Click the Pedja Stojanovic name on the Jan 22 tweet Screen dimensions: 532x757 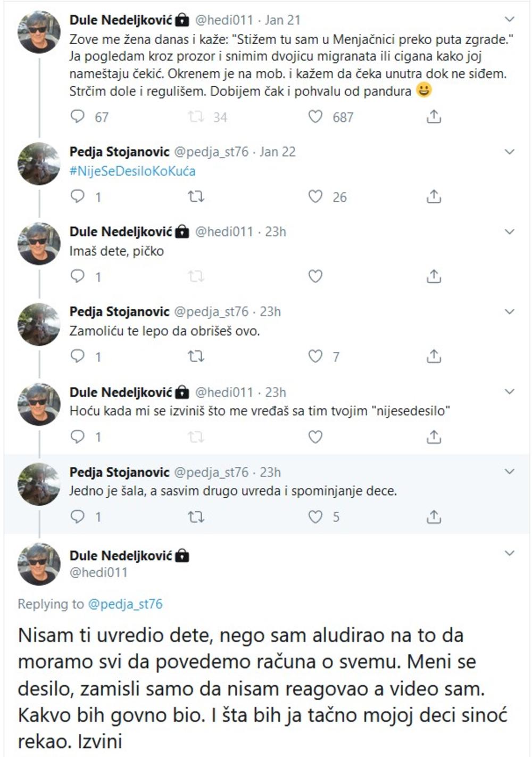(119, 152)
